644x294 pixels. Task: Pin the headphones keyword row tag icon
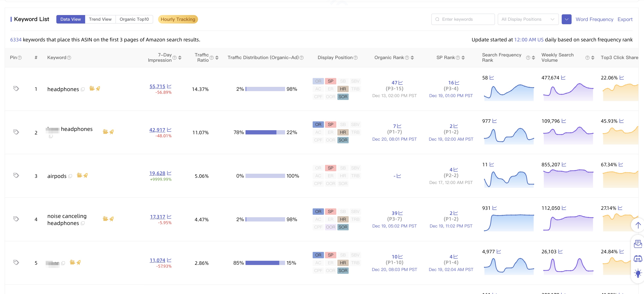coord(16,88)
